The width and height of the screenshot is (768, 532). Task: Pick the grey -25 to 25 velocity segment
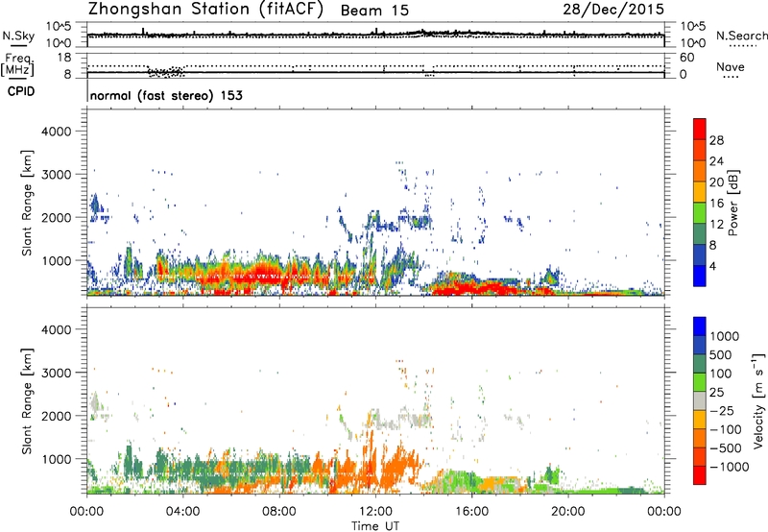(700, 401)
